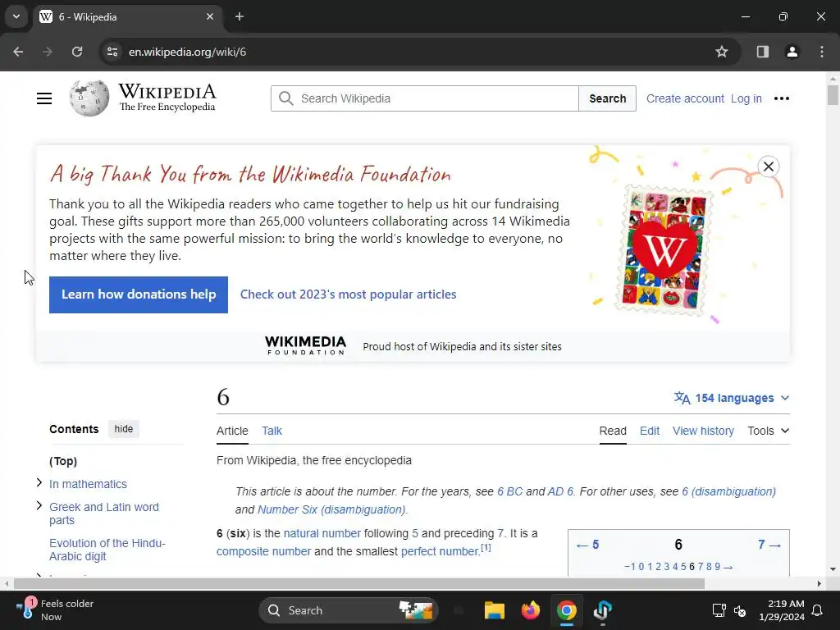Image resolution: width=840 pixels, height=630 pixels.
Task: Open the clock showing 2:19 AM
Action: pyautogui.click(x=782, y=610)
